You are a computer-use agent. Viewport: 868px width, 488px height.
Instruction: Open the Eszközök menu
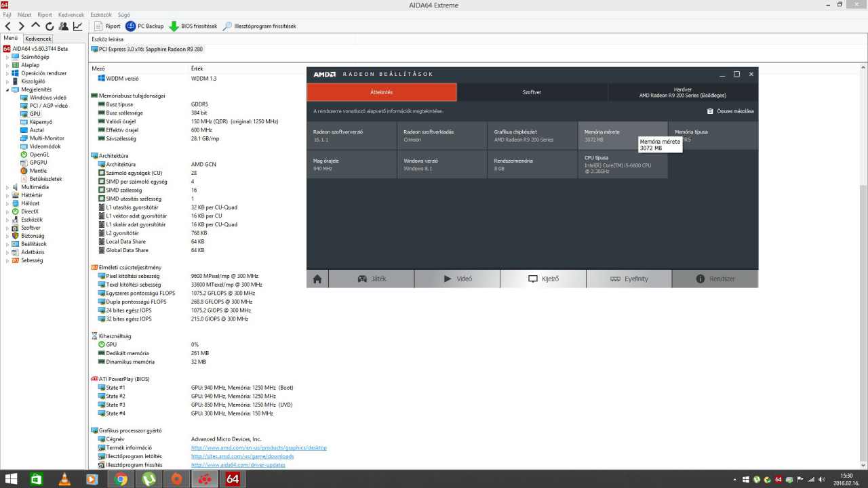point(101,14)
